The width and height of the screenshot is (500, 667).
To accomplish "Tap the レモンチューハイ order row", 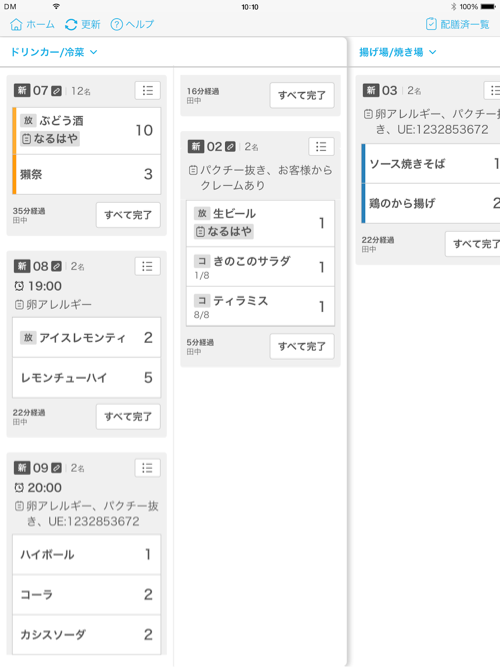I will click(87, 378).
